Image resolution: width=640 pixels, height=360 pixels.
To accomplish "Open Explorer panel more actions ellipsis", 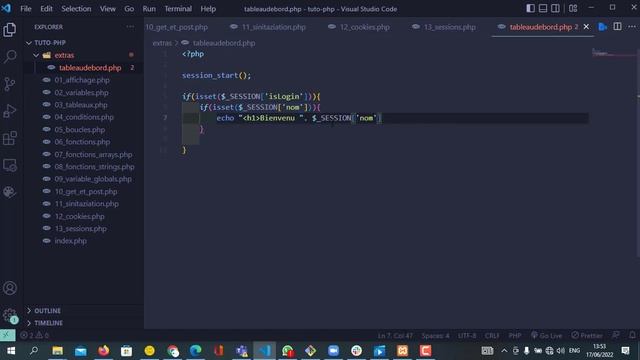I will (130, 27).
